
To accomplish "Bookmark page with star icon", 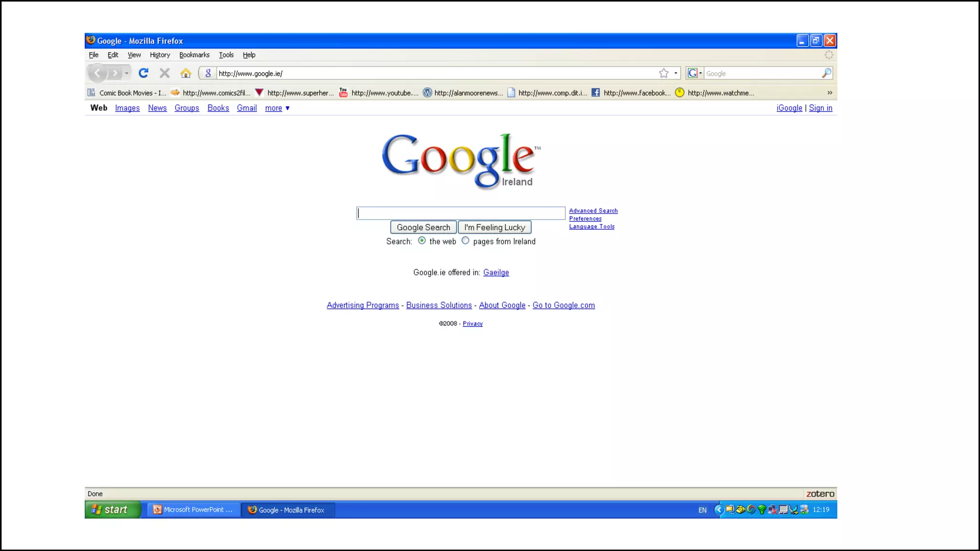I will pyautogui.click(x=664, y=73).
